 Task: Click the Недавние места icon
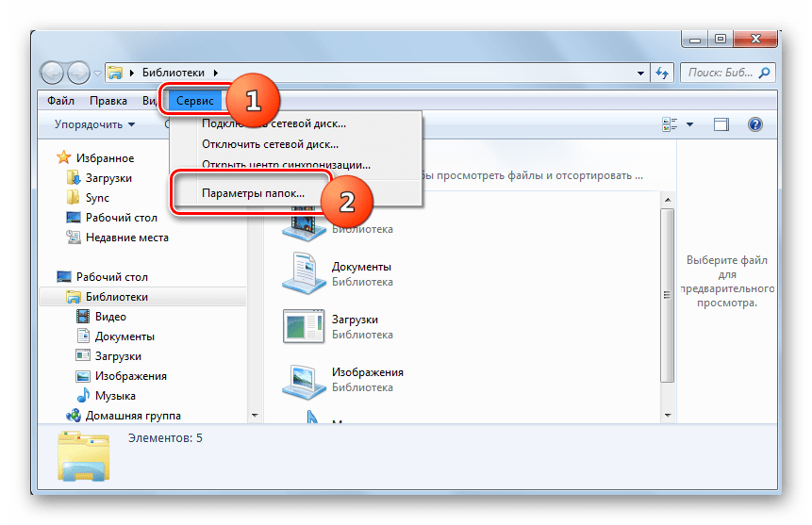[73, 238]
